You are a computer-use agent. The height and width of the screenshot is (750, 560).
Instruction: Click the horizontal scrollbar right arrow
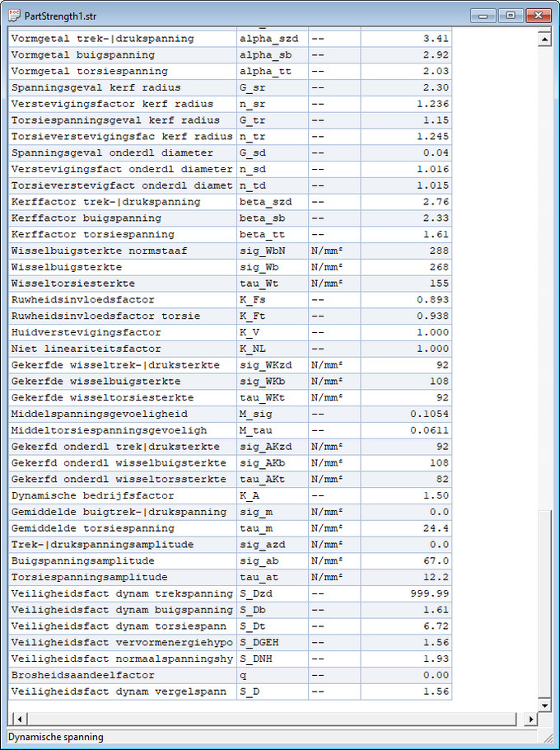[x=531, y=719]
